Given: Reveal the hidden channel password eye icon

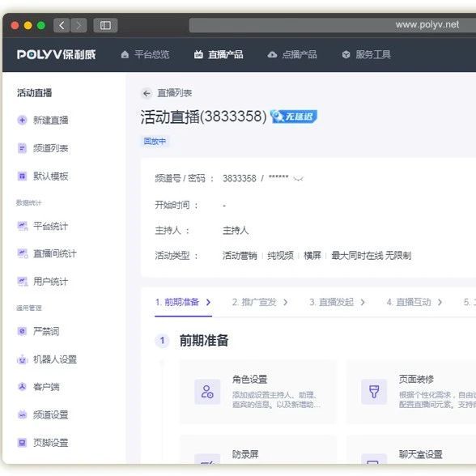Looking at the screenshot, I should point(299,178).
